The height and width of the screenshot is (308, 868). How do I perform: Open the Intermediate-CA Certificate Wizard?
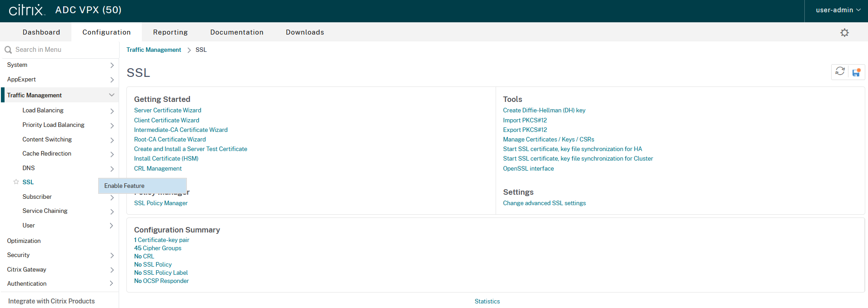click(181, 130)
